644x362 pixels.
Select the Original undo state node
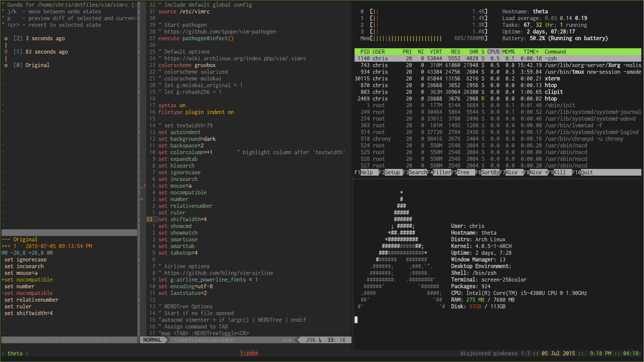point(32,65)
